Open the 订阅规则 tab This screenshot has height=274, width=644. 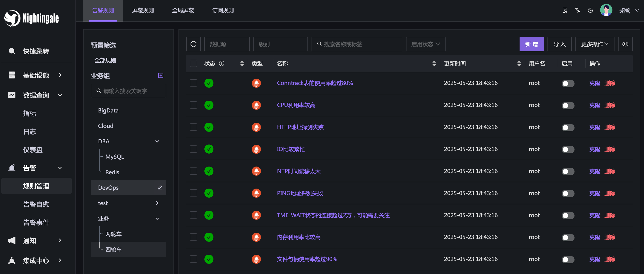[x=223, y=10]
